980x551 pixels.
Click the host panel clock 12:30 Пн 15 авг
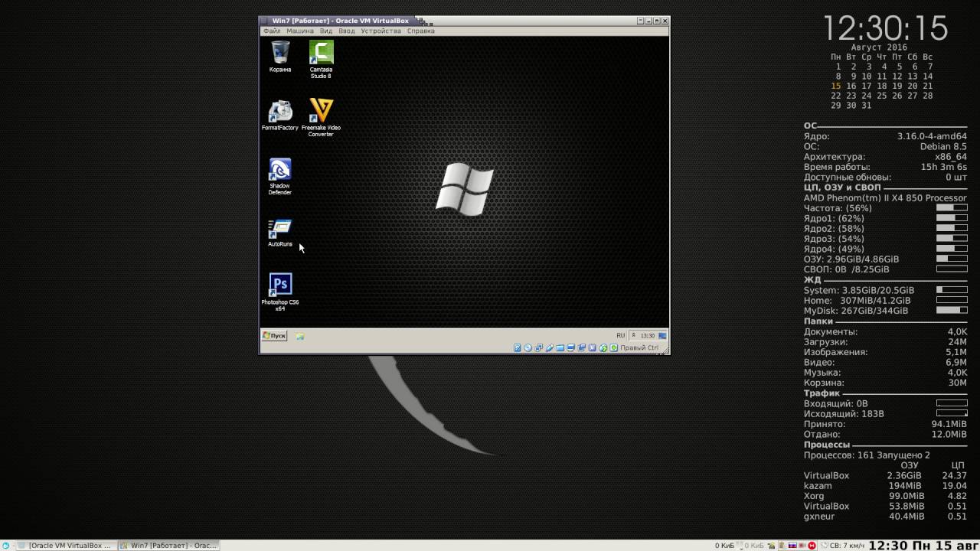923,546
